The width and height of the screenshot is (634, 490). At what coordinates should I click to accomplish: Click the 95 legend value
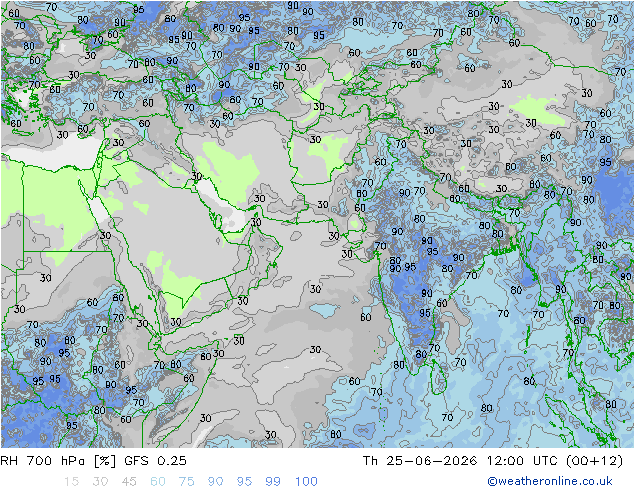pos(244,482)
